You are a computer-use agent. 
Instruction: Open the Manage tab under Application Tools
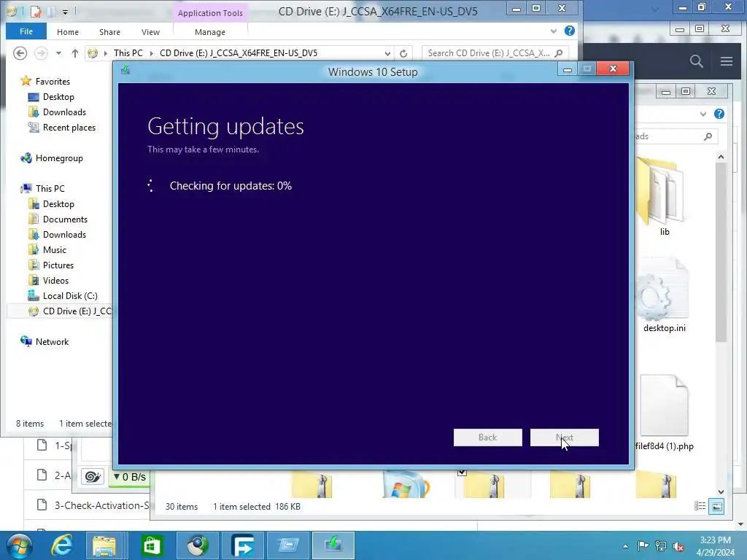pos(210,32)
